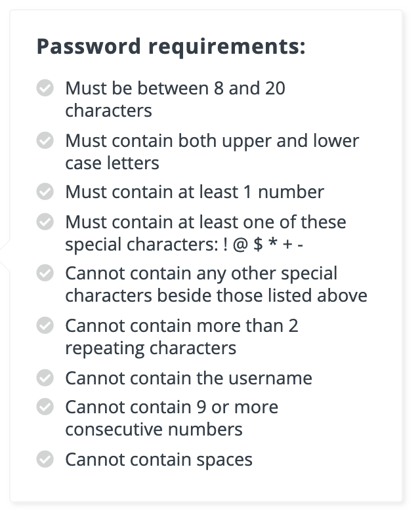Image resolution: width=420 pixels, height=530 pixels.
Task: Click the Password requirements heading
Action: tap(171, 47)
